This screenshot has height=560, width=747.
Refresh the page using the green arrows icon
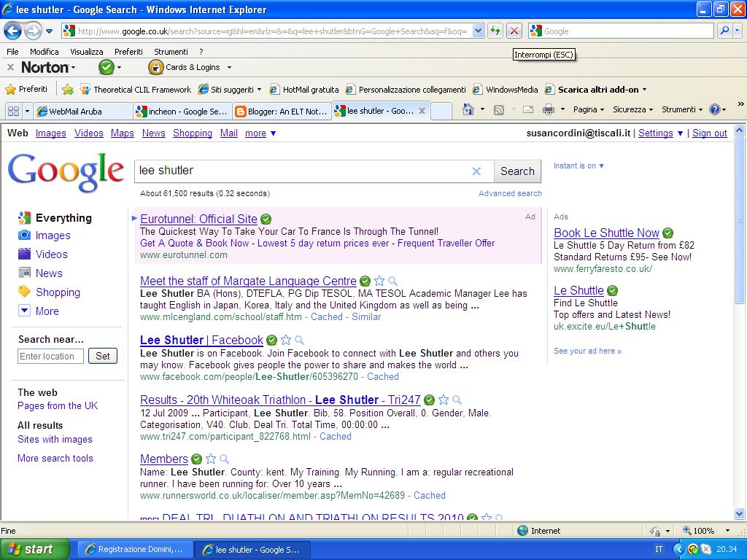[x=495, y=31]
